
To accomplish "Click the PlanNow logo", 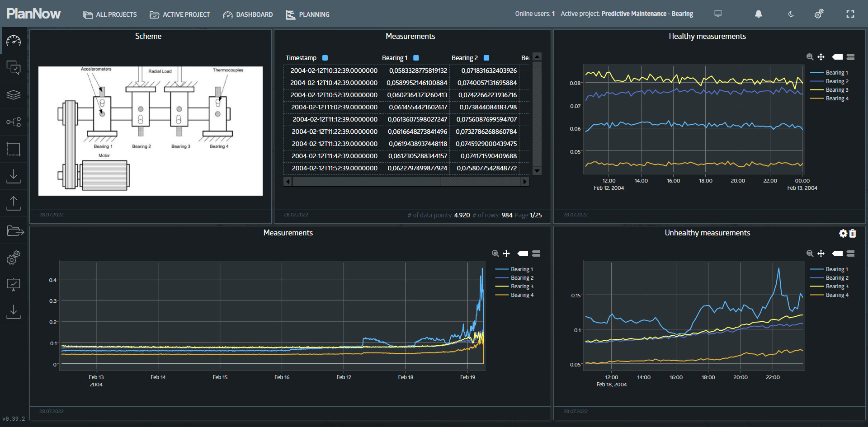I will pos(34,14).
